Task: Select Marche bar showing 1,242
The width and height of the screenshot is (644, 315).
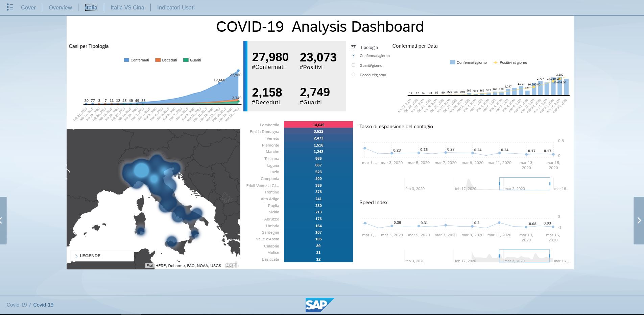Action: (x=318, y=152)
